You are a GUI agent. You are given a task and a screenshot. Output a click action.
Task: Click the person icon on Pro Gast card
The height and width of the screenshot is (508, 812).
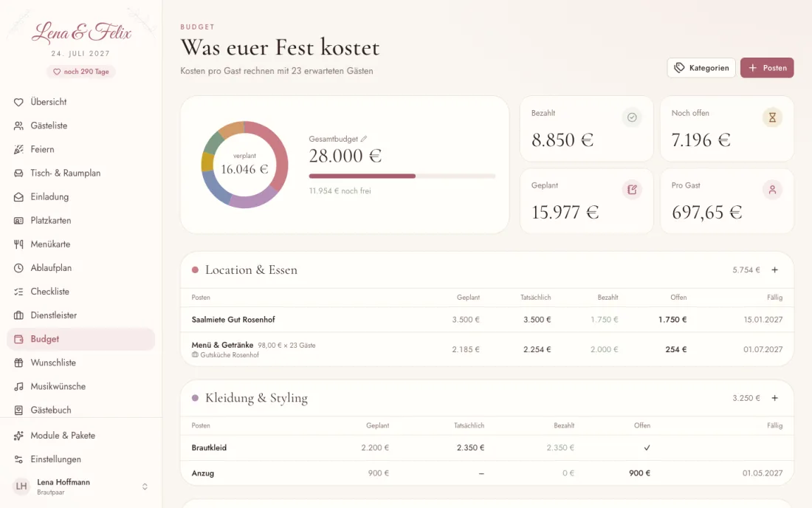pos(772,190)
